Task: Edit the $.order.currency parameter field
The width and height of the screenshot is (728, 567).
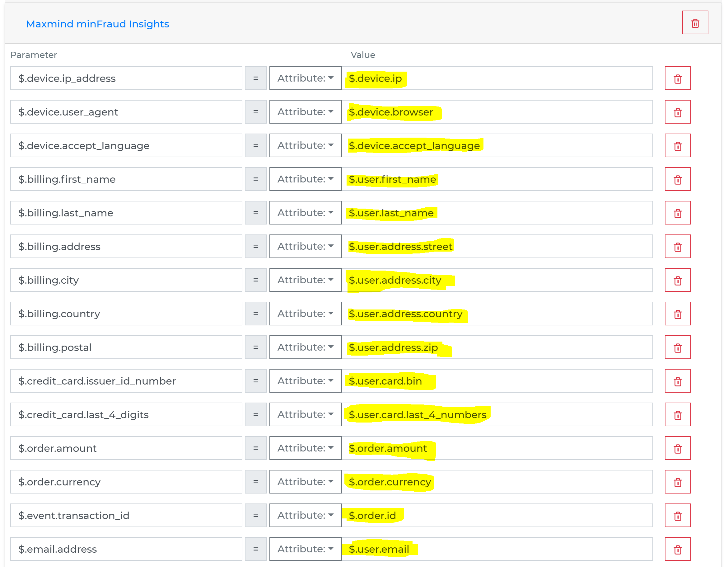Action: (126, 482)
